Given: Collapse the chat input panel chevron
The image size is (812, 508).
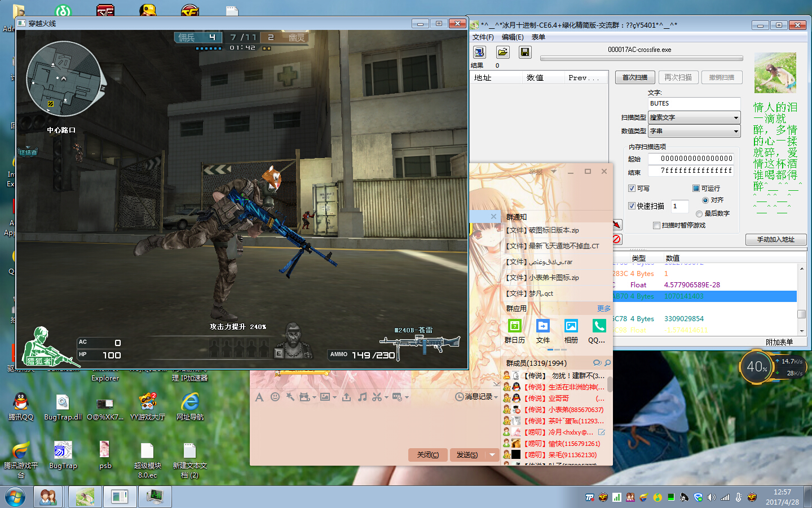Looking at the screenshot, I should click(x=496, y=384).
